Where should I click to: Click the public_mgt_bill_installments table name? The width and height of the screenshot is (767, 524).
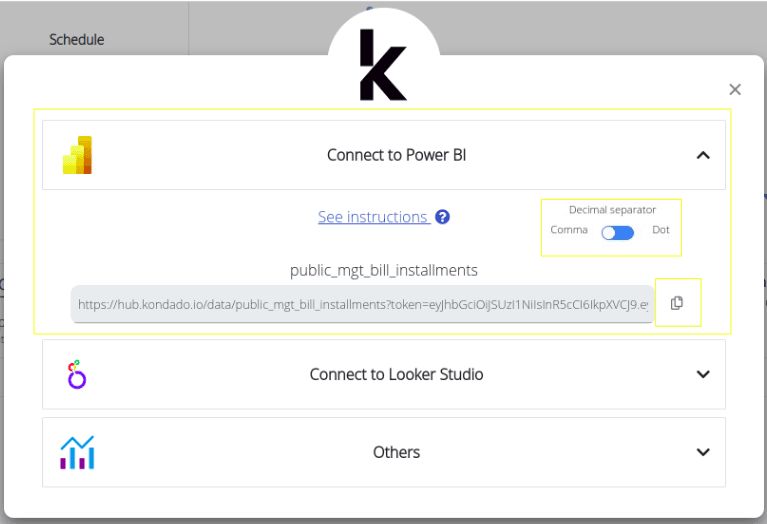[x=384, y=270]
